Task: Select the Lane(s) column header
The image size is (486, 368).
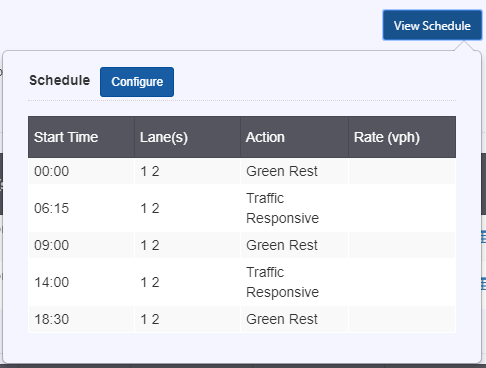Action: [x=187, y=137]
